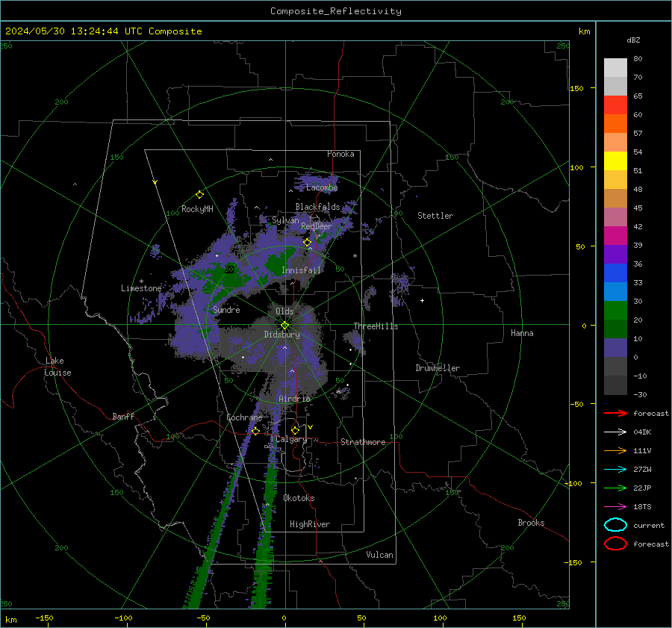Click the orange 111V arrow icon
The height and width of the screenshot is (628, 672).
point(615,450)
